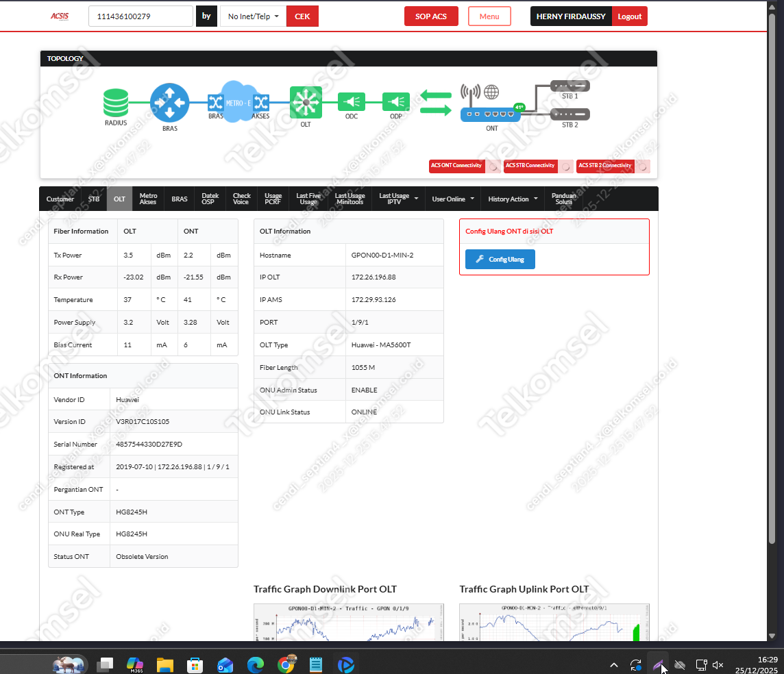Viewport: 784px width, 674px height.
Task: Click the ONT modem device icon
Action: click(491, 114)
